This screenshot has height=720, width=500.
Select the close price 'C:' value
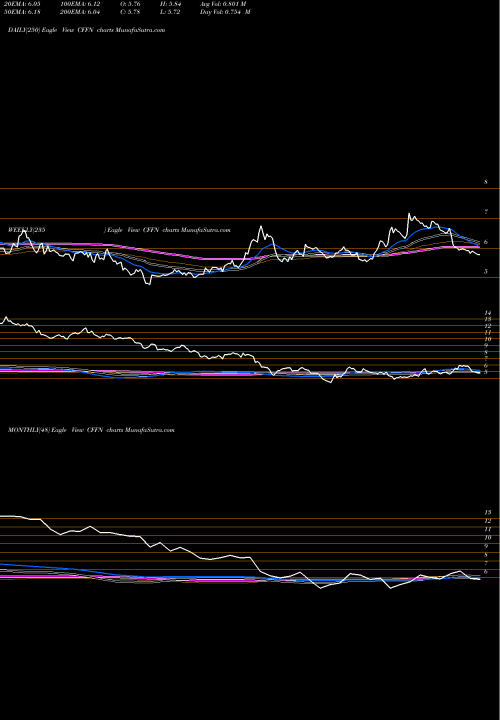[x=131, y=12]
